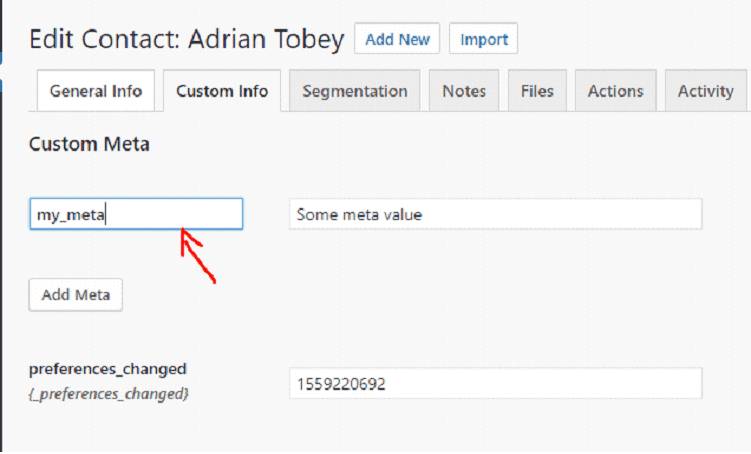751x454 pixels.
Task: View the Activity tab
Action: (705, 91)
